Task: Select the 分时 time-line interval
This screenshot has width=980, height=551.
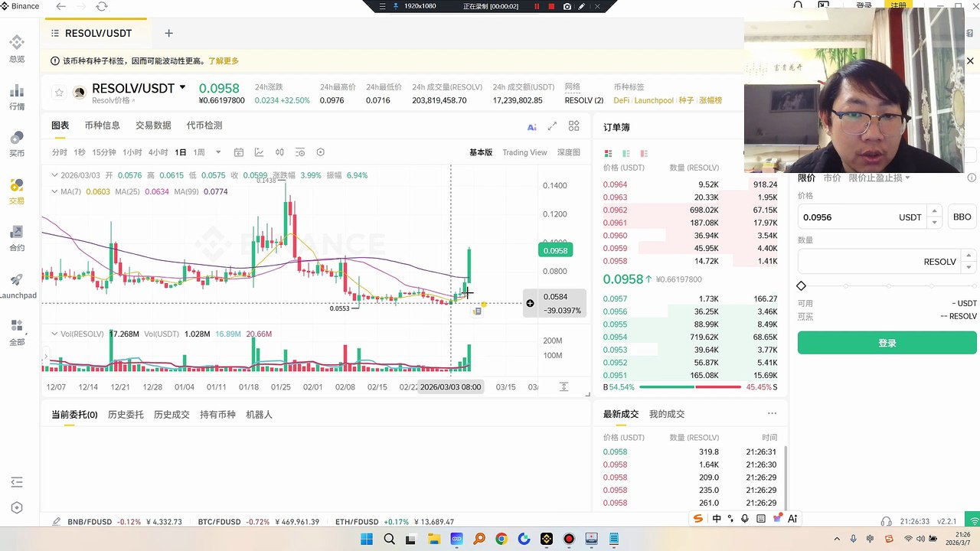Action: point(59,152)
